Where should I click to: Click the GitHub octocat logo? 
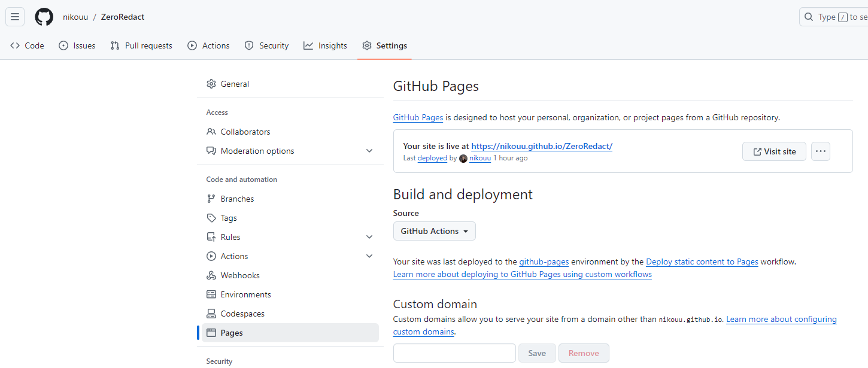tap(44, 17)
